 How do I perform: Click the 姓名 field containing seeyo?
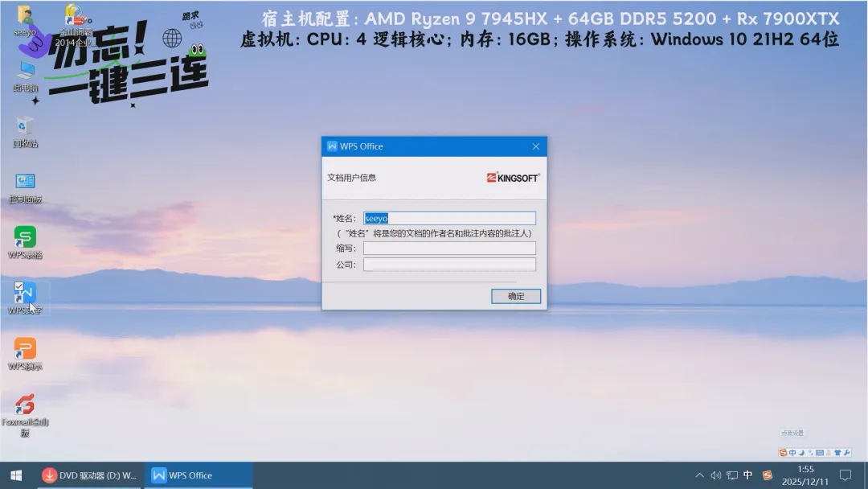[x=449, y=218]
